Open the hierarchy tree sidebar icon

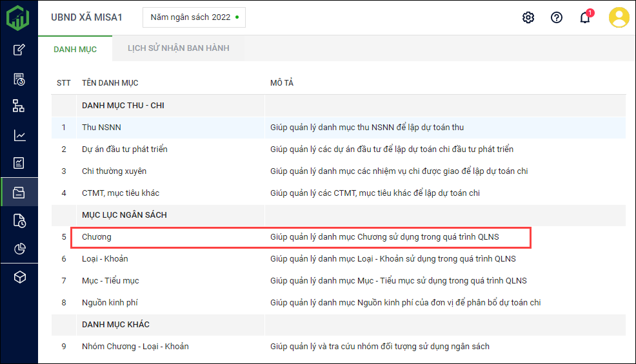tap(19, 106)
